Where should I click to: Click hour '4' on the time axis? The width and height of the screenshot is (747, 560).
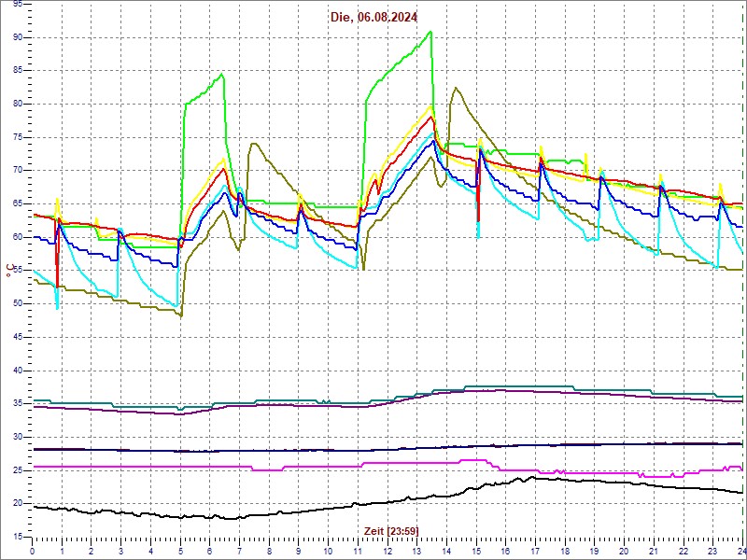tap(150, 551)
